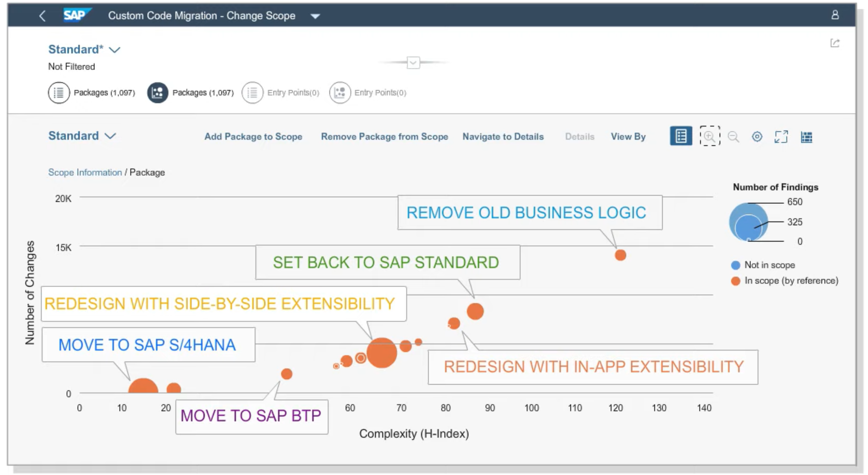Open the user profile icon in the header
The height and width of the screenshot is (475, 868).
point(836,15)
